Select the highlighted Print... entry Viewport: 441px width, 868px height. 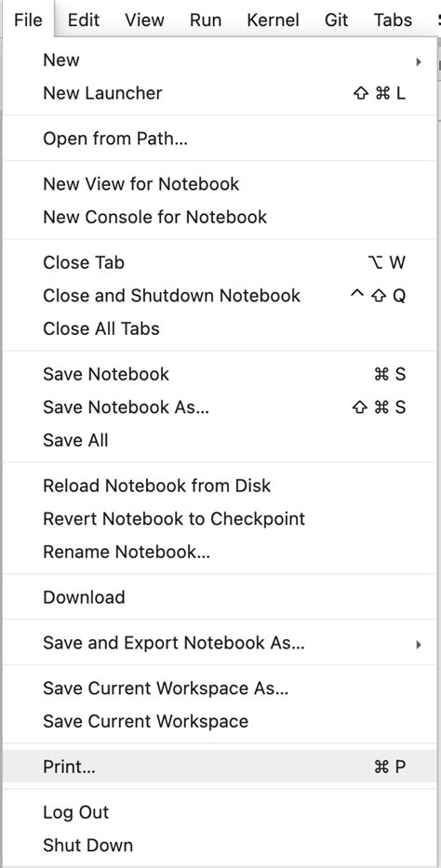pos(220,767)
